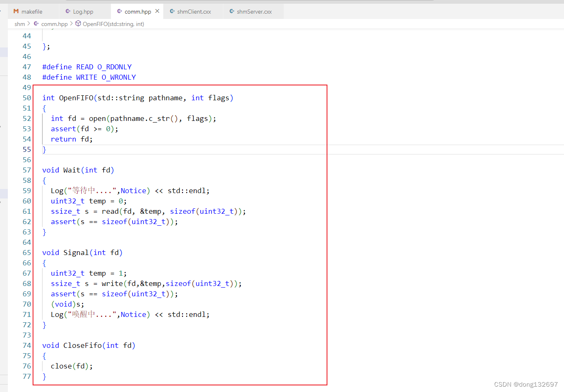Click on 'uint32_t temp = 1;' line
Screen dimensions: 564x392
click(89, 273)
